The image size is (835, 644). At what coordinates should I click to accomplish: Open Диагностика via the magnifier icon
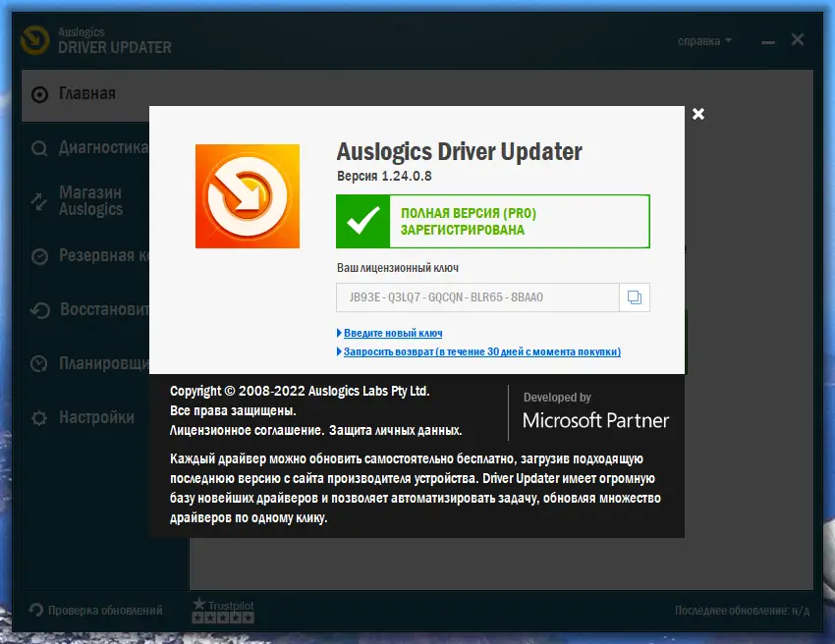tap(39, 147)
